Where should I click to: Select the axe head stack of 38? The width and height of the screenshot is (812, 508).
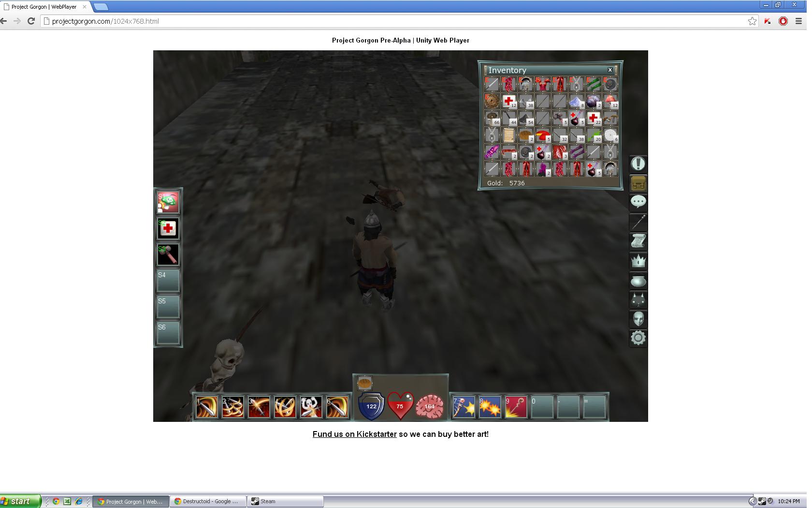(525, 101)
